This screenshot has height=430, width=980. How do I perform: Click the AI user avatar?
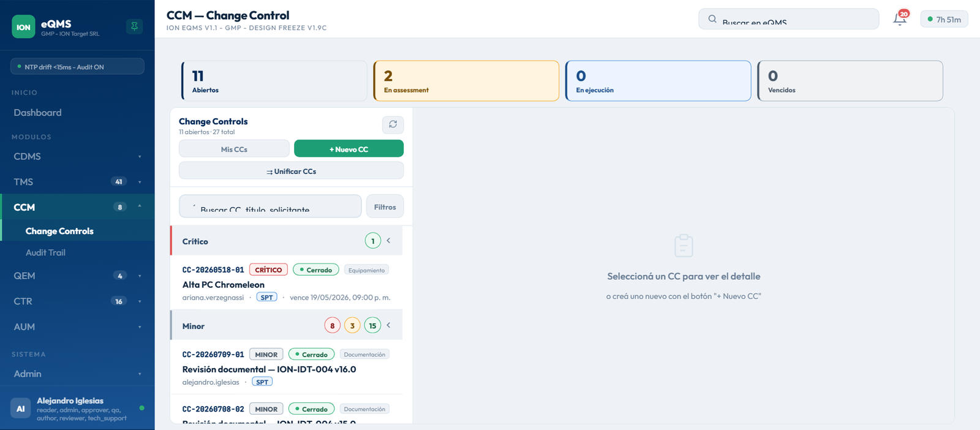tap(21, 409)
